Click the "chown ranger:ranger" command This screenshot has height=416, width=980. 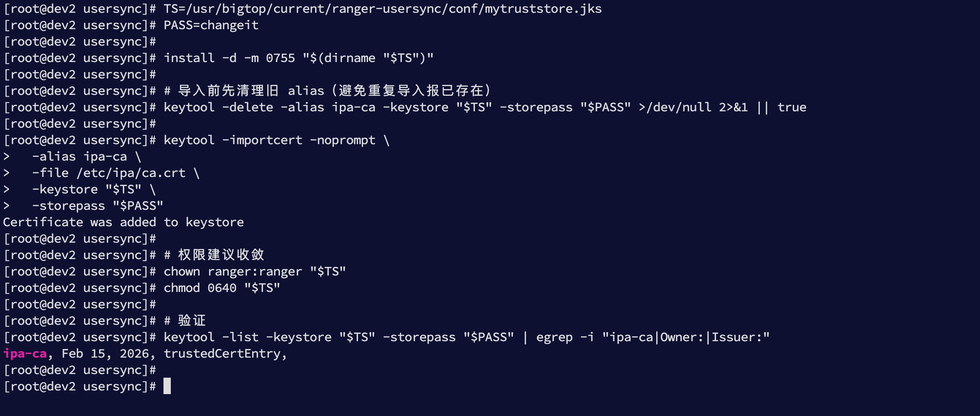pyautogui.click(x=233, y=271)
